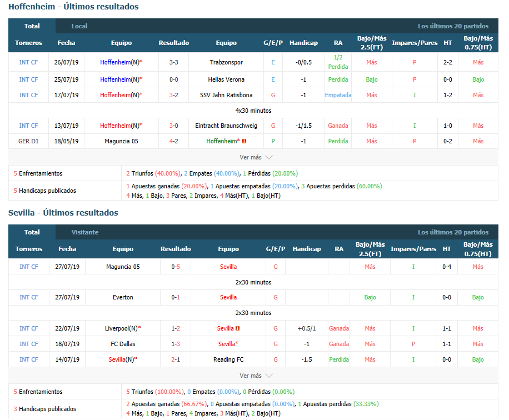Viewport: 509px width, 420px height.
Task: Click Sevilla in the Everton match row
Action: [228, 297]
